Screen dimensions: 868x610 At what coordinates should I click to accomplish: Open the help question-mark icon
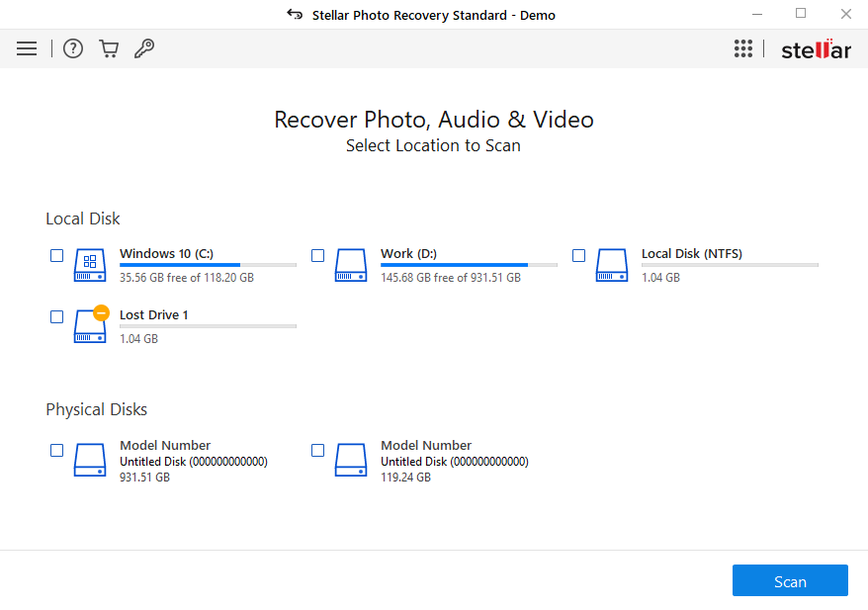pyautogui.click(x=72, y=48)
